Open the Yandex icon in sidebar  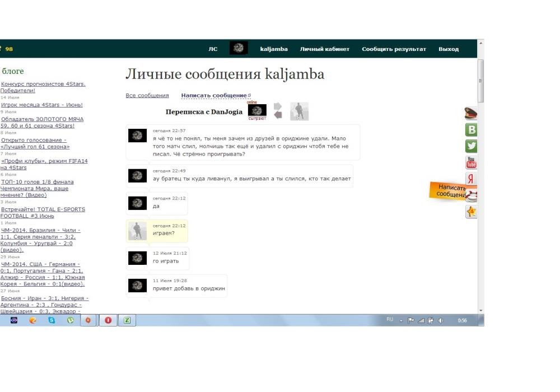click(x=472, y=179)
